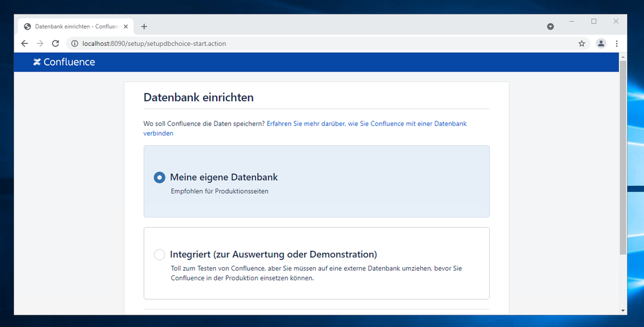Click the Confluence logo in header
This screenshot has height=327, width=644.
click(64, 62)
